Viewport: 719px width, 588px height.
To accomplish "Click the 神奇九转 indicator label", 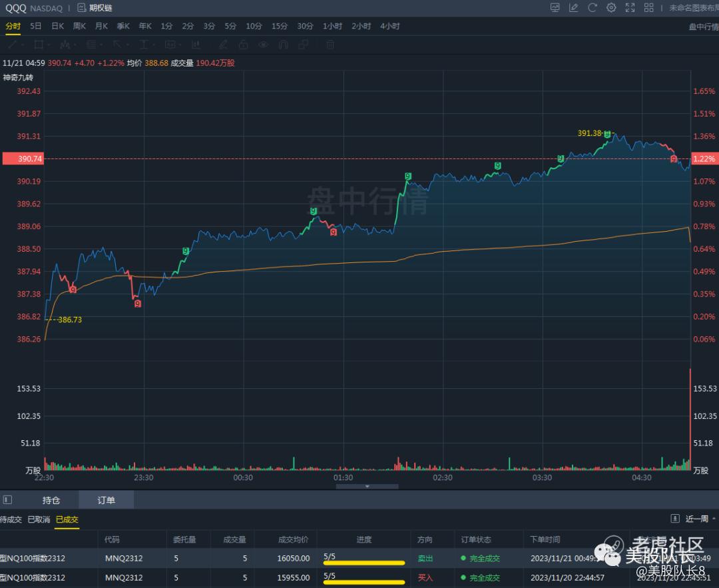I will 18,77.
